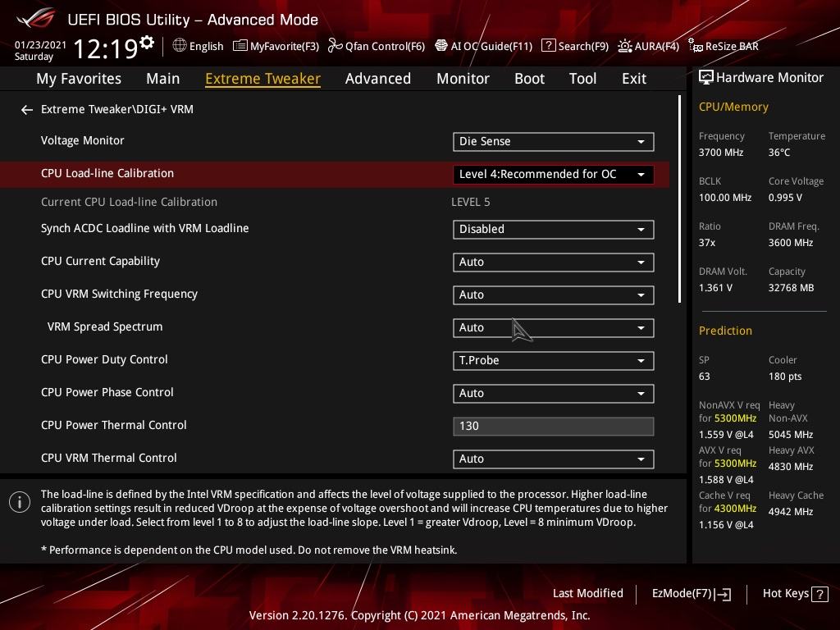Click the English language globe icon
840x630 pixels.
180,46
